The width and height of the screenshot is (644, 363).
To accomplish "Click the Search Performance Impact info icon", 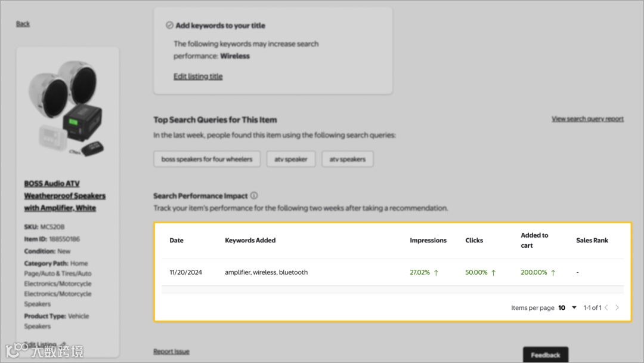I will [254, 196].
